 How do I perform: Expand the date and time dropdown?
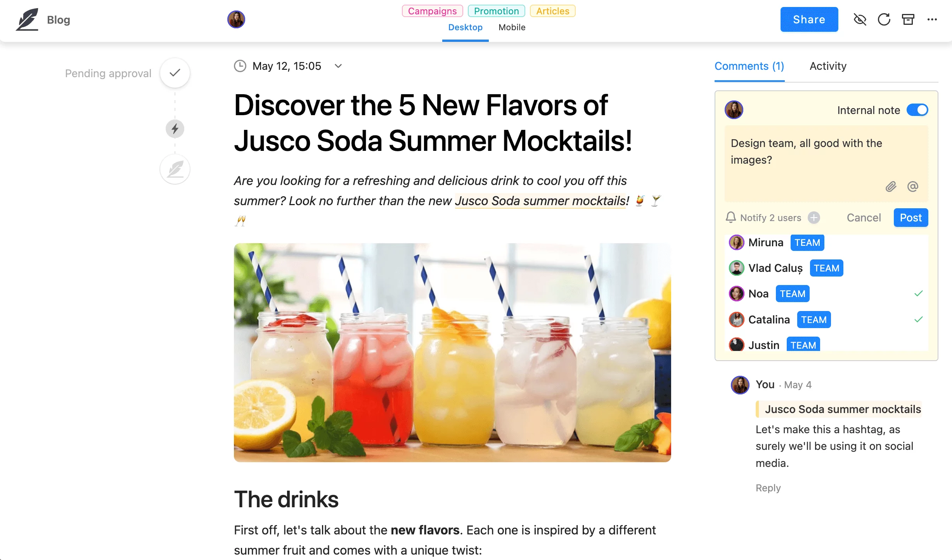[339, 65]
